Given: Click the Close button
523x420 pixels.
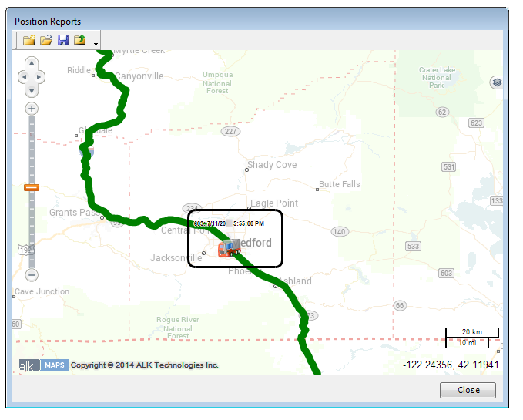Looking at the screenshot, I should (x=468, y=390).
